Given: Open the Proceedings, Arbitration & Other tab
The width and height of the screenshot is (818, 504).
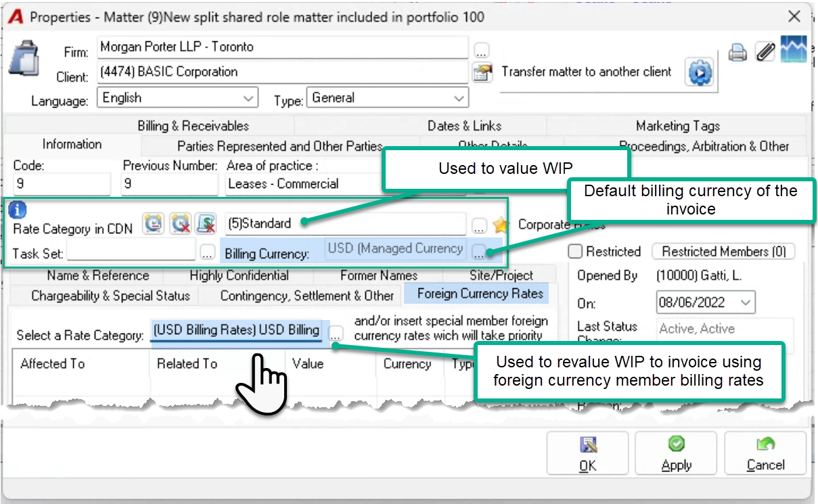Looking at the screenshot, I should pyautogui.click(x=704, y=146).
